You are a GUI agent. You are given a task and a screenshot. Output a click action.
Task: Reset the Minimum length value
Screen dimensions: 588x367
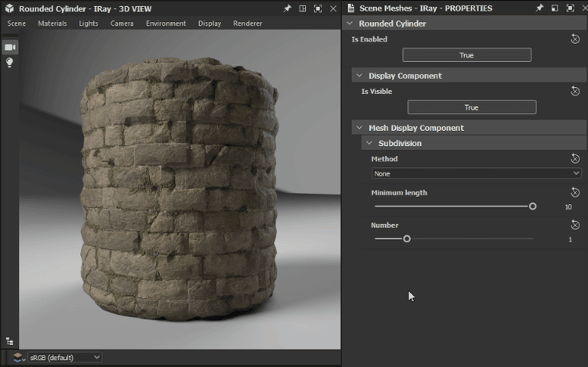coord(575,192)
